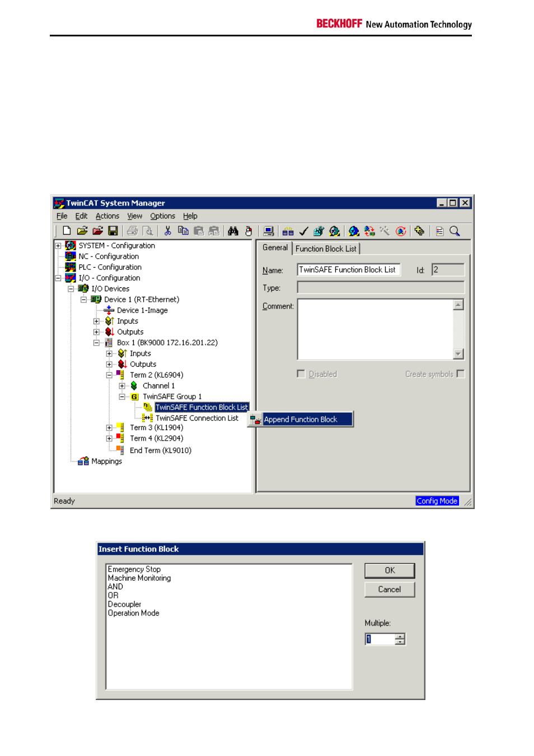Click the TwinSAFE Group 1 G icon
534x756 pixels.
point(134,396)
